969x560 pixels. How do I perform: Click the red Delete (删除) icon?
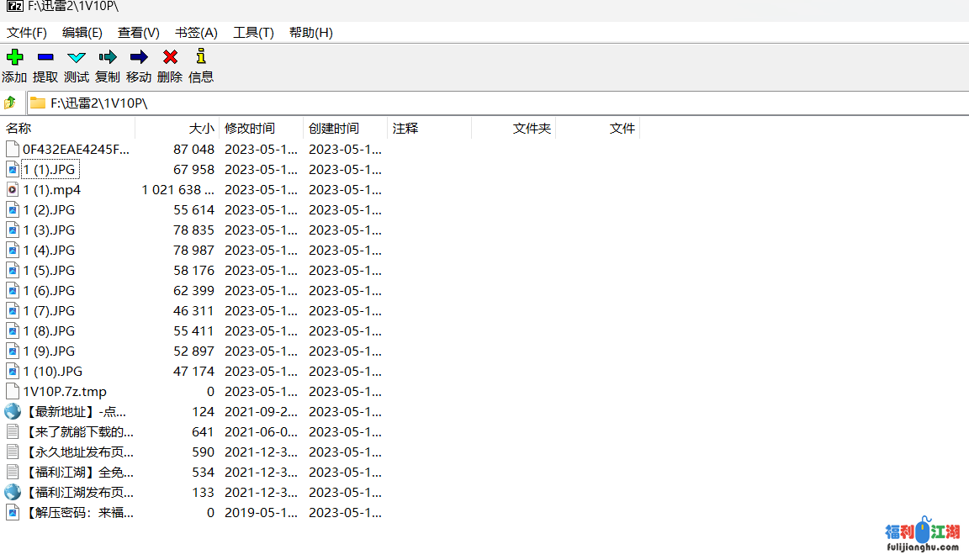(170, 58)
